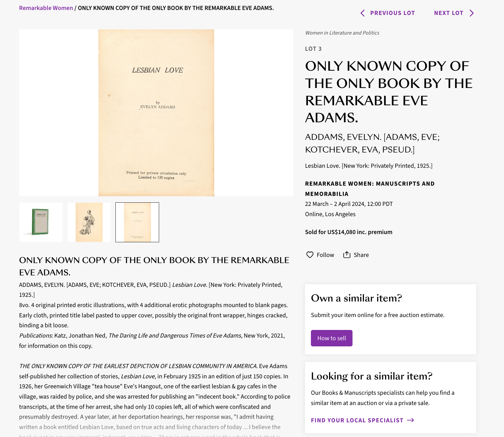The height and width of the screenshot is (437, 504).
Task: Open the main Lesbian Love title page image
Action: 156,113
